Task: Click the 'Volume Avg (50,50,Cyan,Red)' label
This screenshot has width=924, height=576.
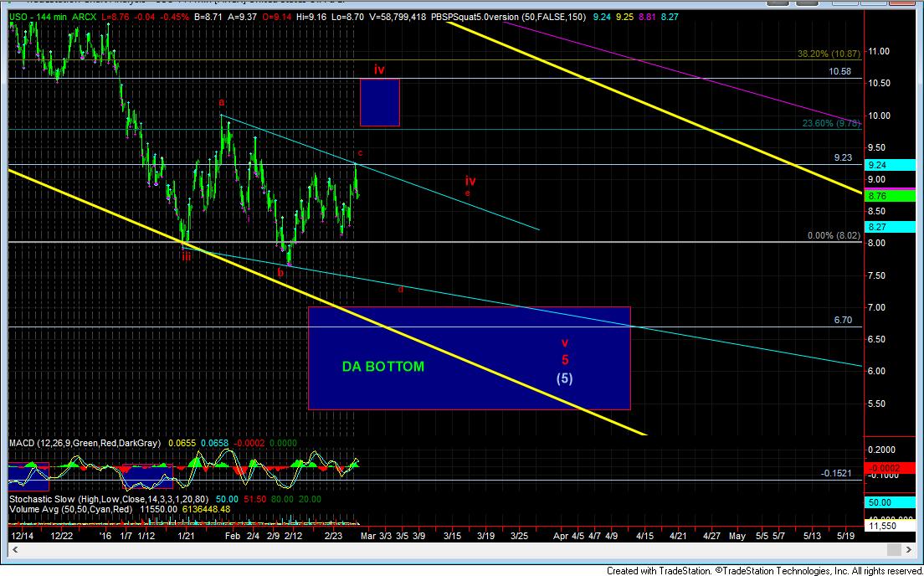Action: 70,509
